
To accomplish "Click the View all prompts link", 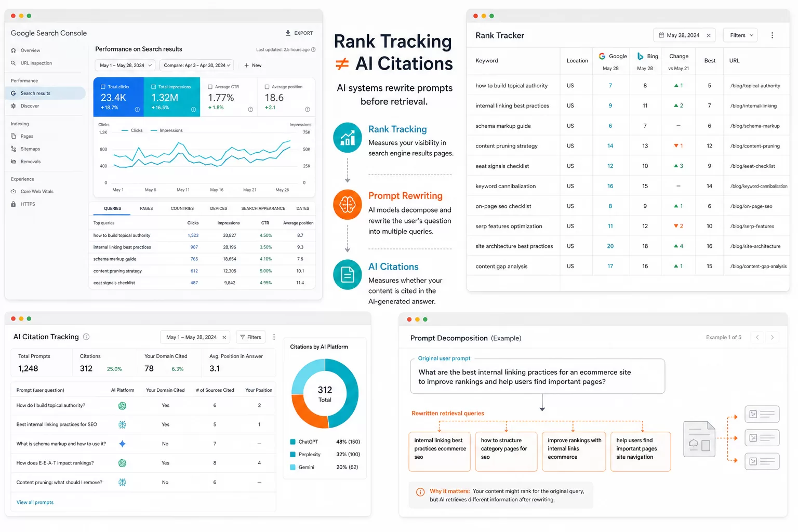I will click(x=35, y=502).
